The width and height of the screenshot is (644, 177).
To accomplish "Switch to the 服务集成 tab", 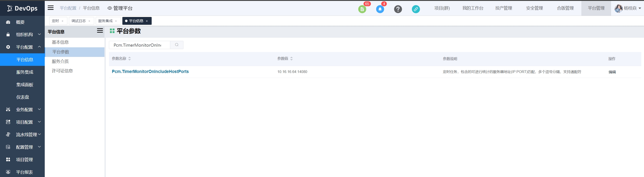I will coord(105,21).
